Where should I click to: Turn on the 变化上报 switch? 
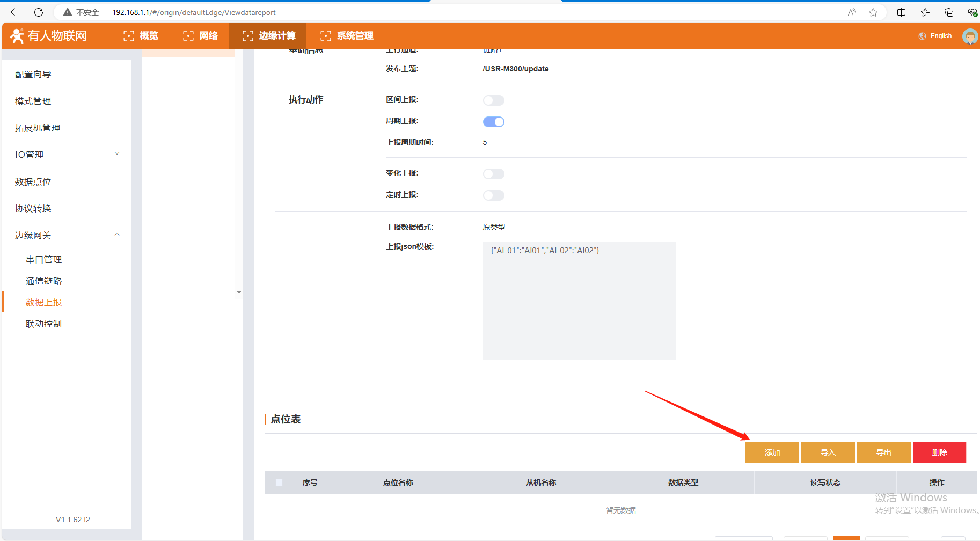[493, 174]
